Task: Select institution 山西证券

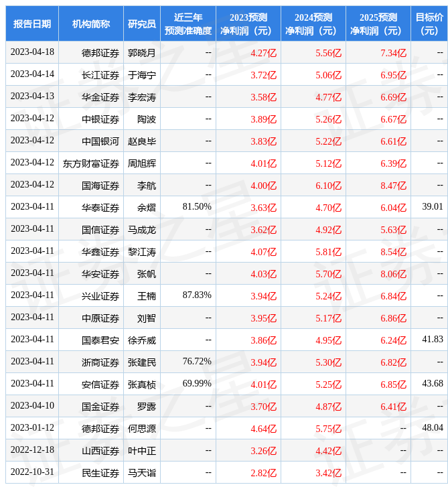Action: pyautogui.click(x=100, y=451)
